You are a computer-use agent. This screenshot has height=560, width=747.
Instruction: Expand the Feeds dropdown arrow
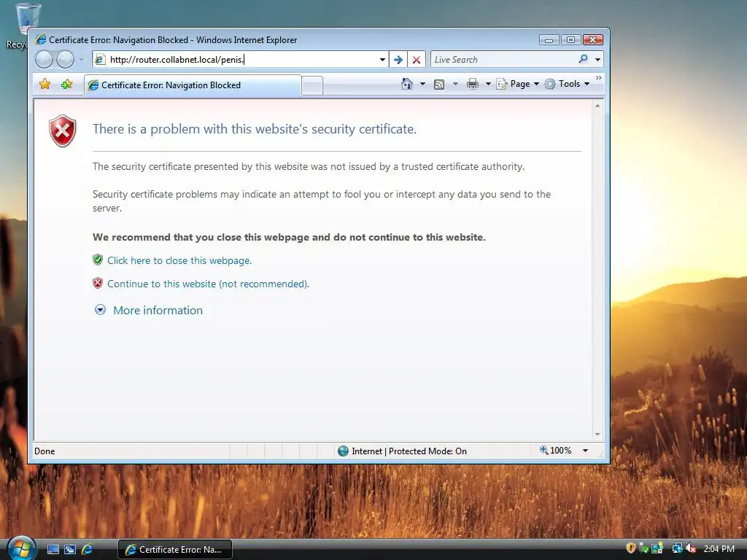[x=455, y=84]
